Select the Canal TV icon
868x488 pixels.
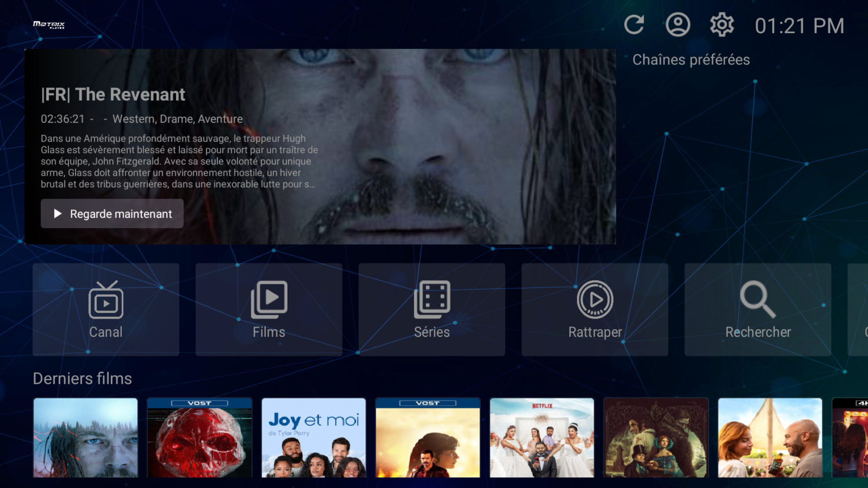(x=106, y=299)
